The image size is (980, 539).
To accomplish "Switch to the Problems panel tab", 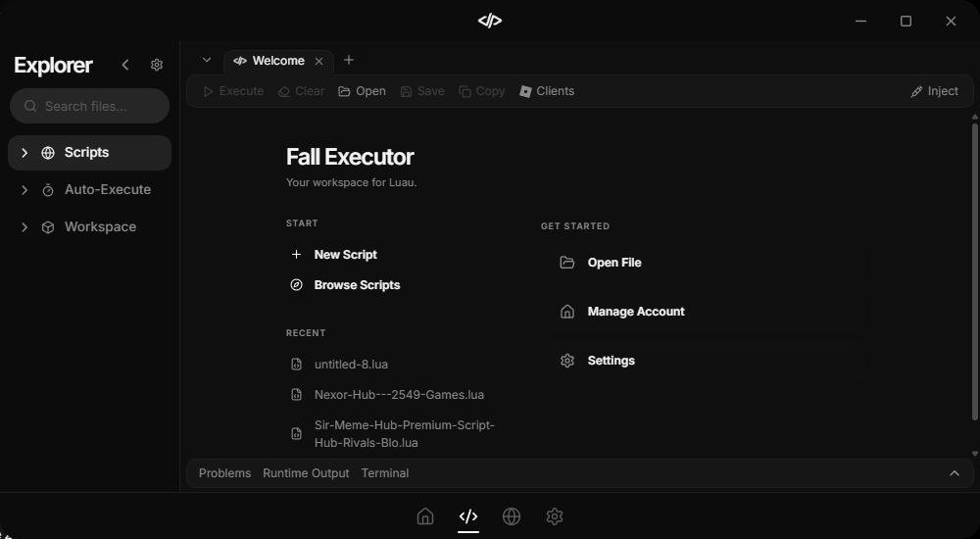I will pos(225,473).
